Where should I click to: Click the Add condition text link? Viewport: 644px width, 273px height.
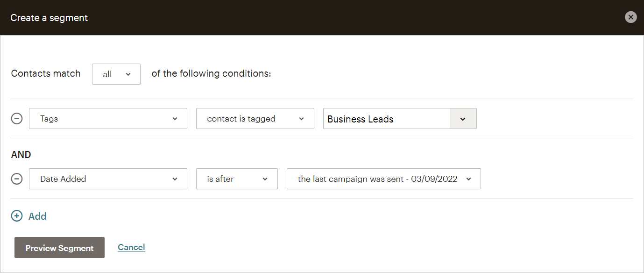click(x=37, y=216)
